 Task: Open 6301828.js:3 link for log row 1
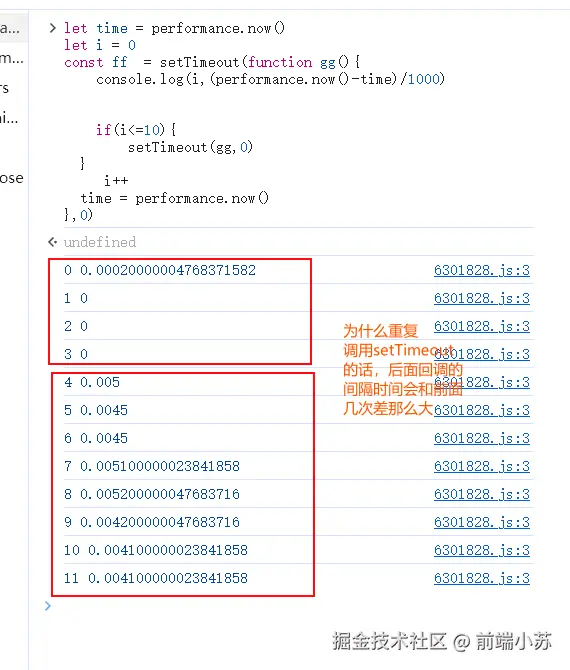click(482, 298)
